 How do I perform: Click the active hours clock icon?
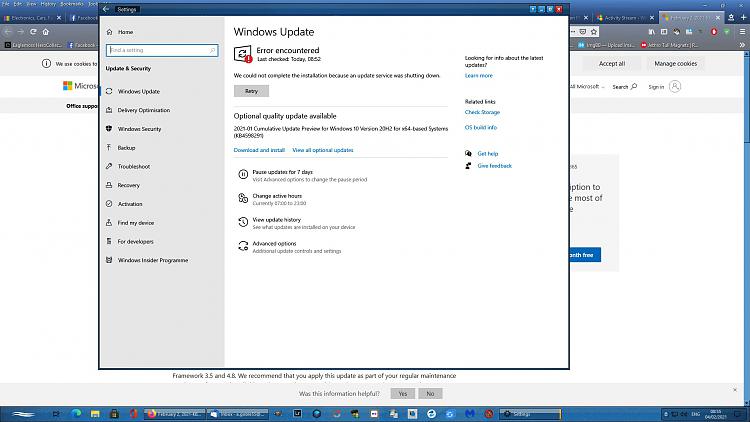pyautogui.click(x=243, y=198)
